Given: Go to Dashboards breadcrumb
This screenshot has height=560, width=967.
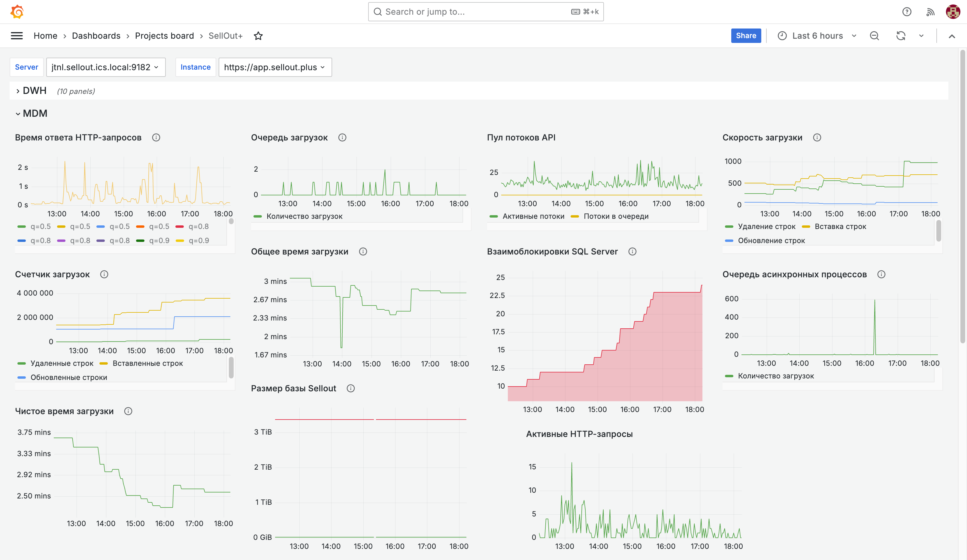Looking at the screenshot, I should pyautogui.click(x=96, y=36).
